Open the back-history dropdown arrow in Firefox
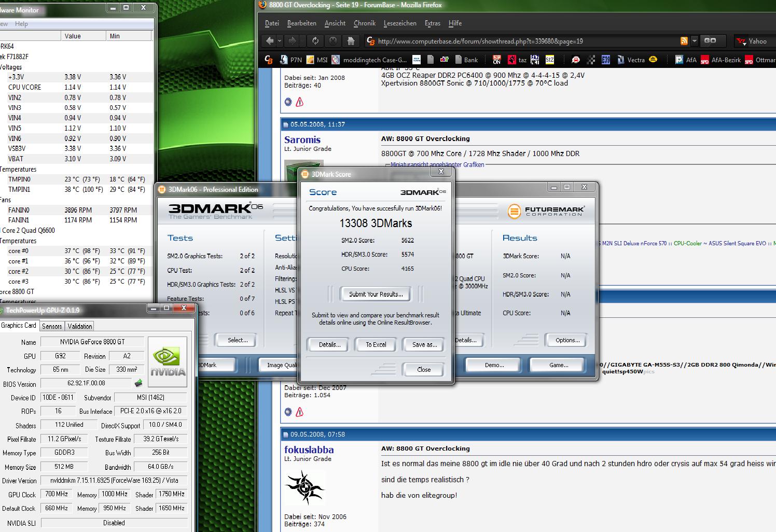This screenshot has width=776, height=532. tap(280, 41)
